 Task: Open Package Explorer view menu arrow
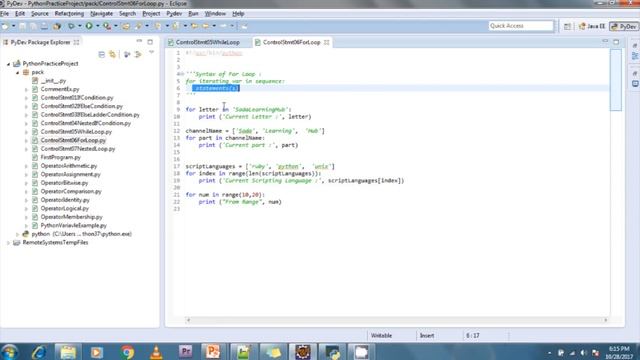(151, 53)
